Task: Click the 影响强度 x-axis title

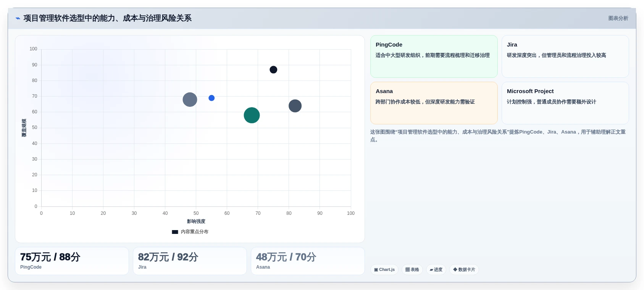Action: click(196, 221)
